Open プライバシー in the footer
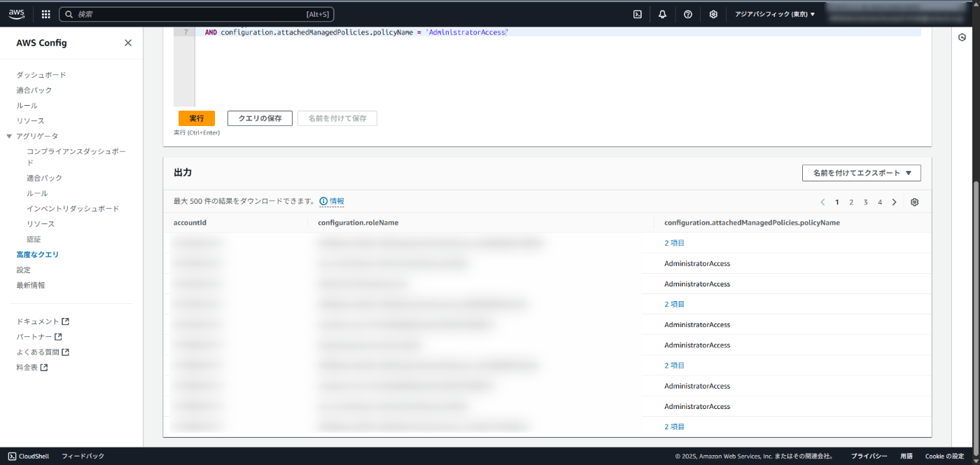 (869, 456)
